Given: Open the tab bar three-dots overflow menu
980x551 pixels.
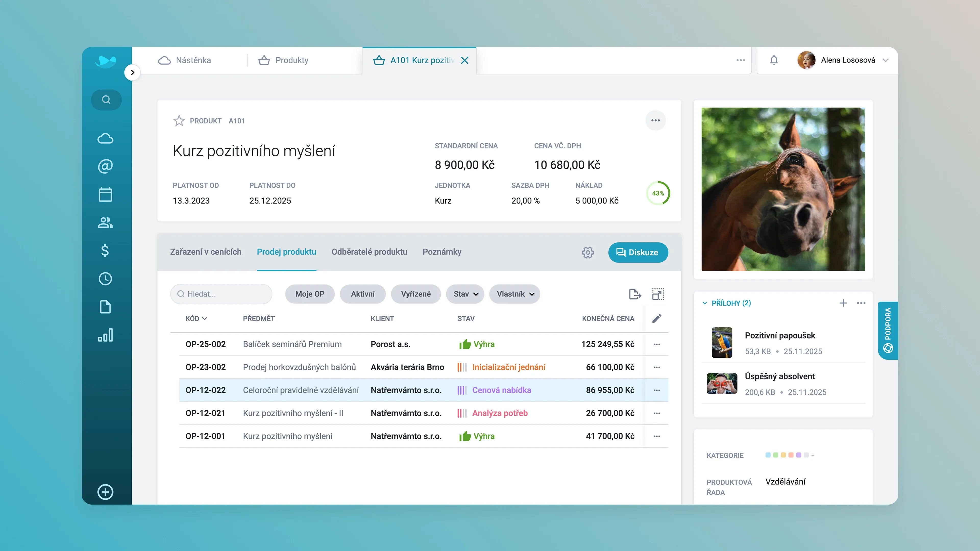Looking at the screenshot, I should coord(740,60).
